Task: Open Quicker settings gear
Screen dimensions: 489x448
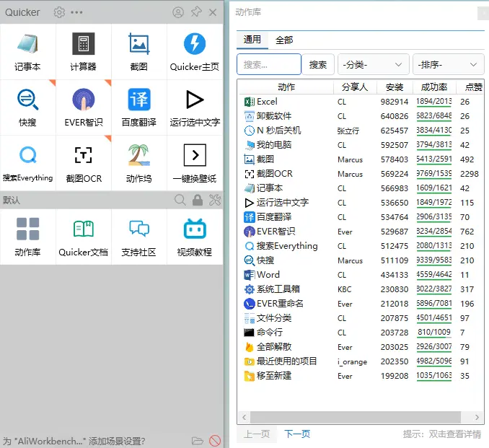Action: click(x=59, y=12)
